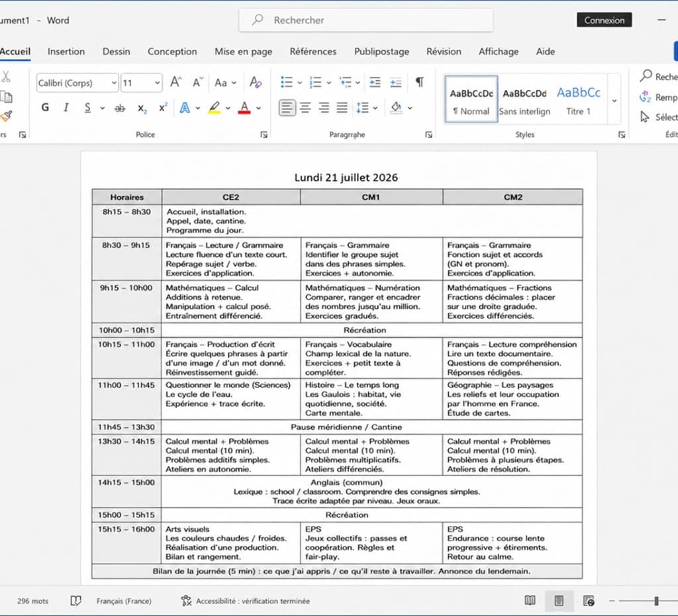
Task: Open text effects tool
Action: click(x=185, y=108)
